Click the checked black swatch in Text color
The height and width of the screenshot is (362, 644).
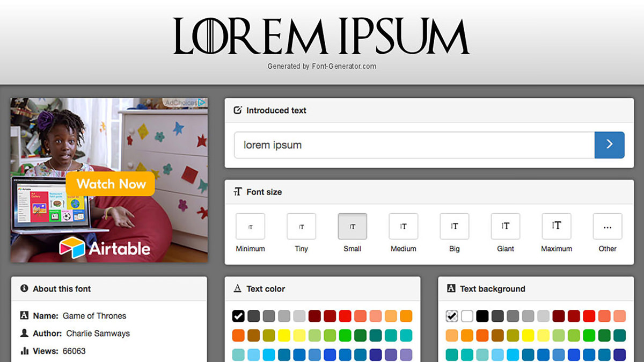[x=238, y=316]
